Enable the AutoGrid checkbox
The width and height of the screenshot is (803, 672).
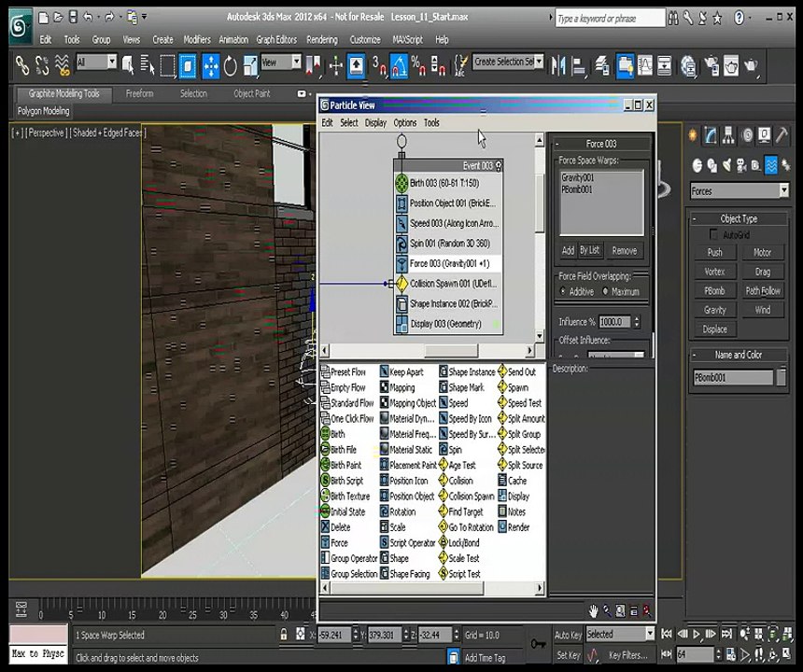[712, 234]
